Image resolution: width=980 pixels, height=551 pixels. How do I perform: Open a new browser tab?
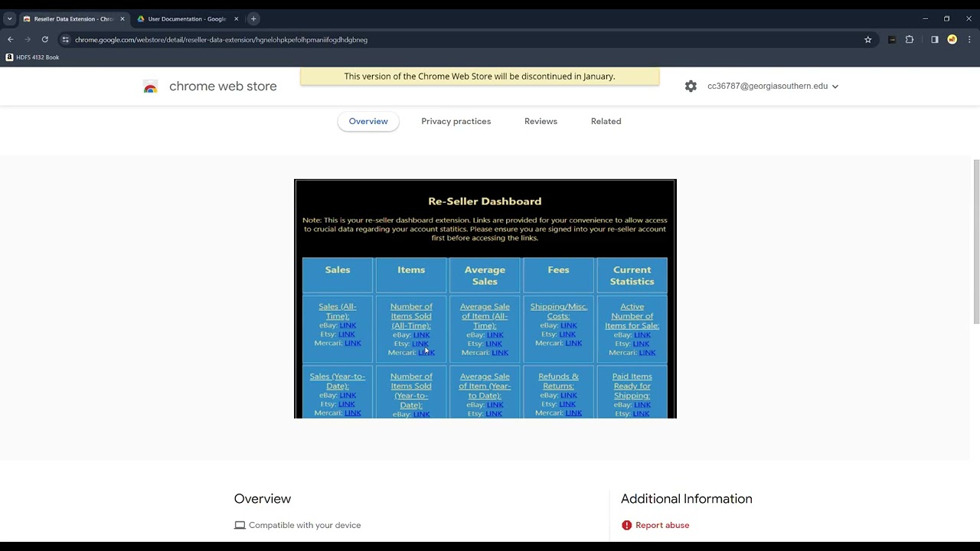tap(253, 18)
